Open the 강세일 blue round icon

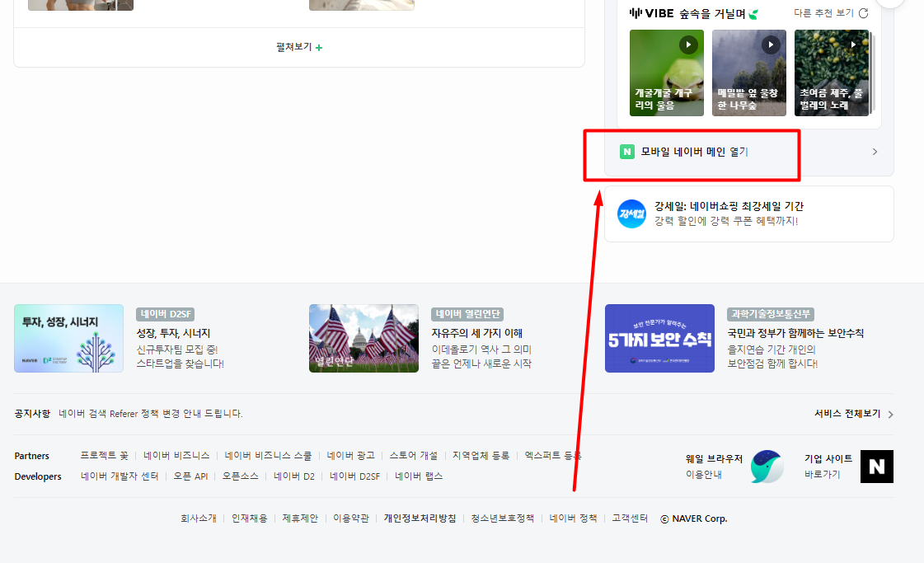pyautogui.click(x=631, y=213)
